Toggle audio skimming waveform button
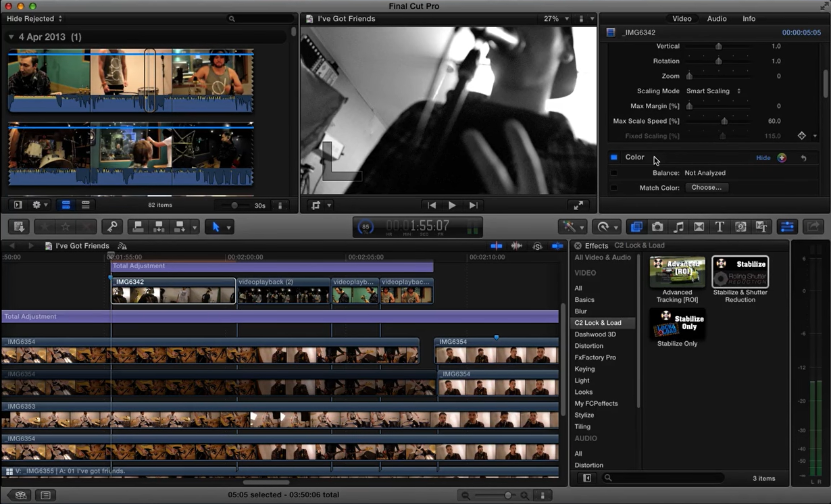The width and height of the screenshot is (831, 504). click(517, 246)
